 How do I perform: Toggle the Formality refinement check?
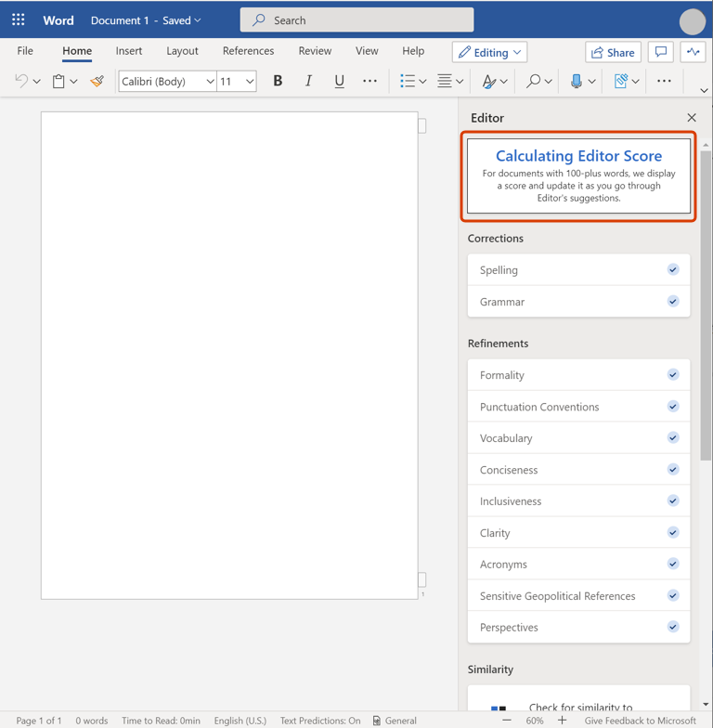point(673,375)
